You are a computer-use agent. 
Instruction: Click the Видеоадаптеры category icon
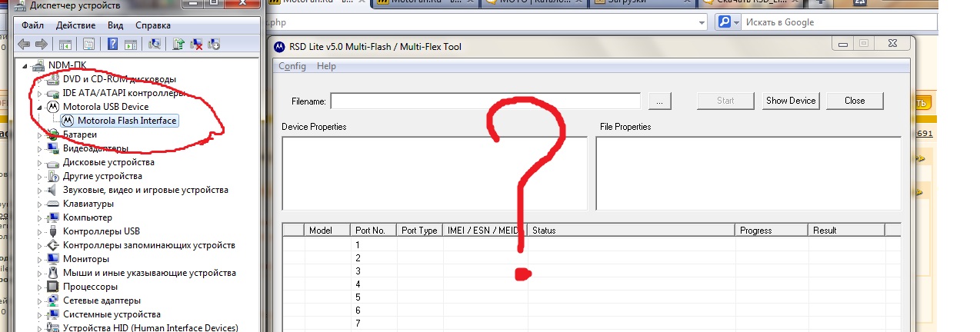(53, 148)
